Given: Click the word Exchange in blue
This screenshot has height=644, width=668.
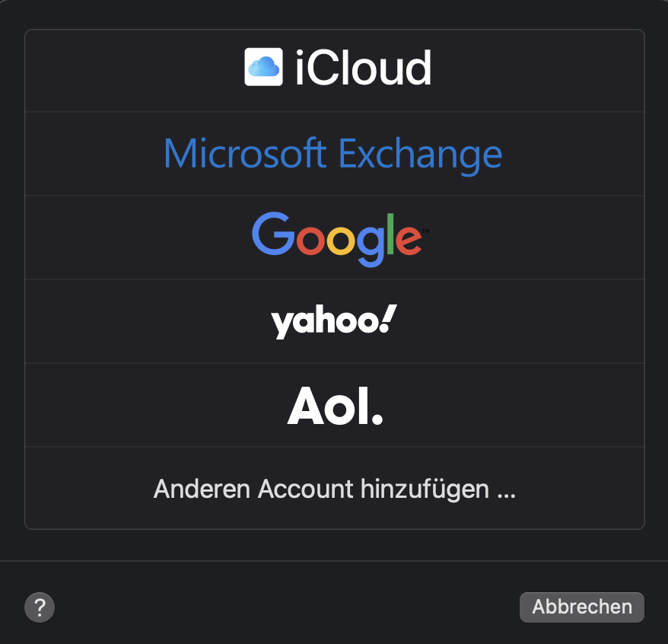Looking at the screenshot, I should click(x=421, y=155).
